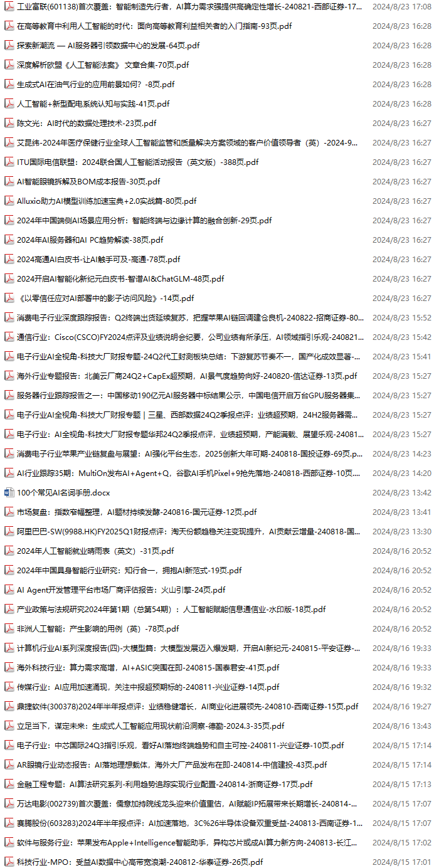Viewport: 439px width, 868px height.
Task: Select PDF icon for 非洲人工智能 file
Action: tap(9, 628)
